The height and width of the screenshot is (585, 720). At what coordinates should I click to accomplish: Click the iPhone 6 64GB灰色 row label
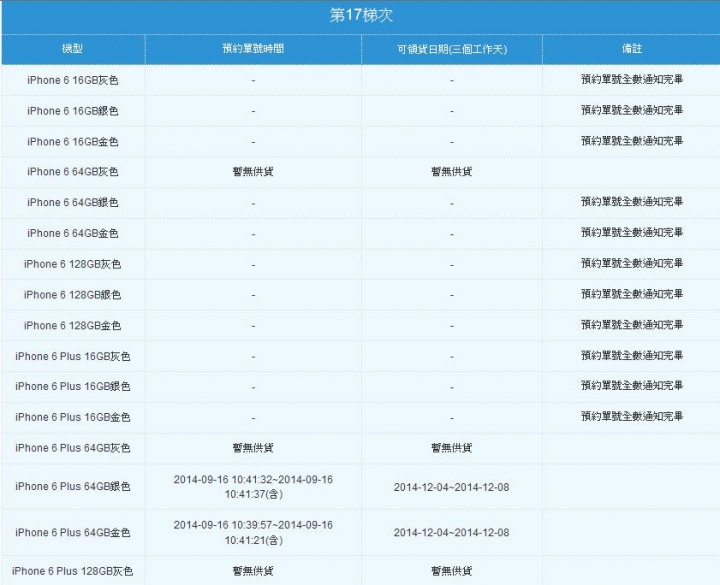tap(73, 172)
